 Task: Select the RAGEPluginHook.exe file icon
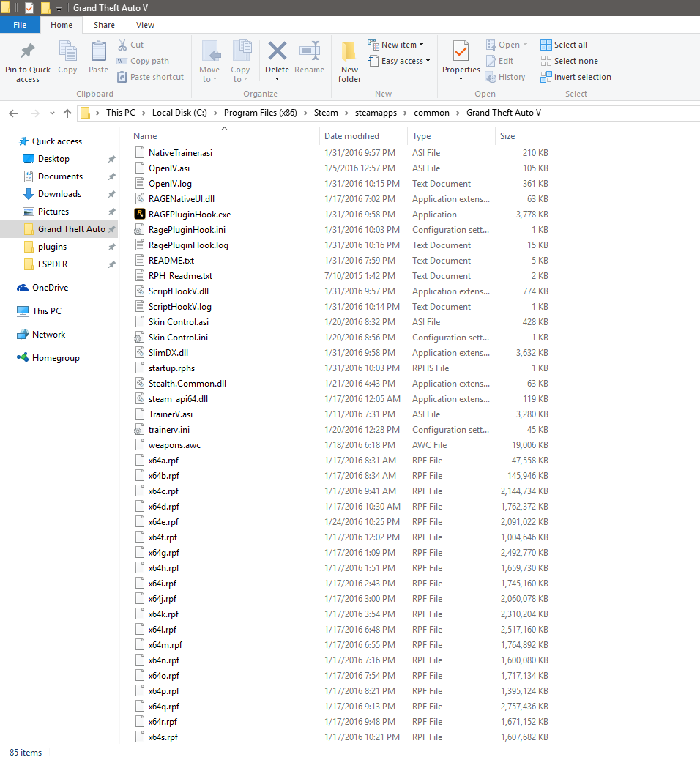(140, 215)
